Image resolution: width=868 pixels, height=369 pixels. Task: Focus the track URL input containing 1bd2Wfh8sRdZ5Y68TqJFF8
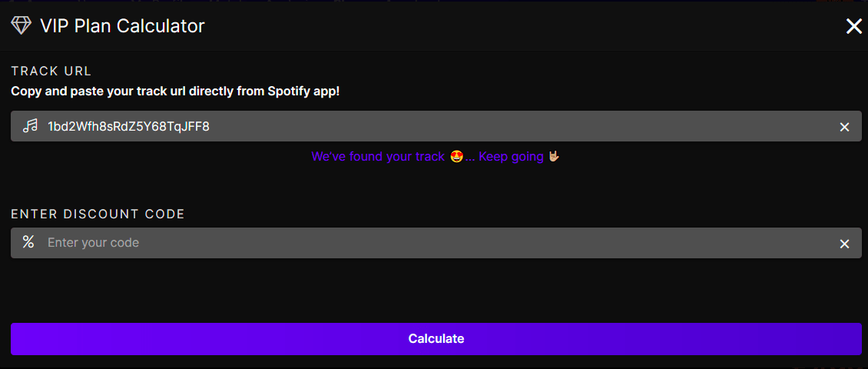click(436, 126)
